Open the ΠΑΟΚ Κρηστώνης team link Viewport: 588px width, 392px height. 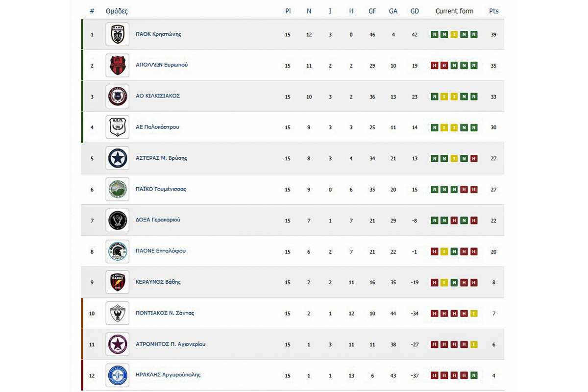coord(158,34)
